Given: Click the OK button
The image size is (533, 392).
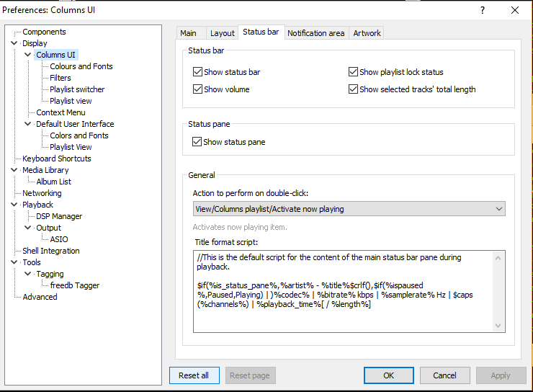Looking at the screenshot, I should pyautogui.click(x=388, y=375).
